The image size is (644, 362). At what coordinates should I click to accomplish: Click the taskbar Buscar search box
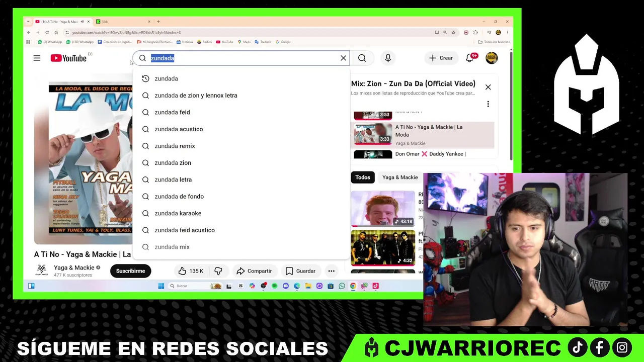[x=195, y=286]
